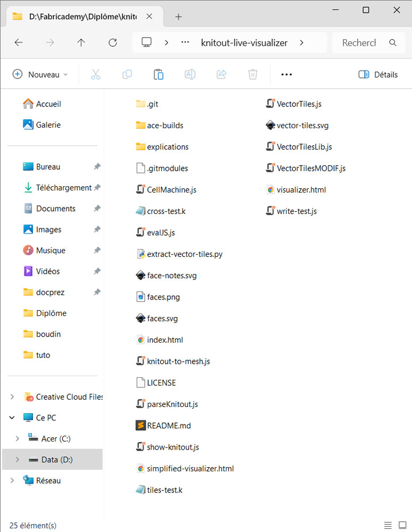Click the Cut scissors icon
The width and height of the screenshot is (412, 532).
[x=96, y=74]
